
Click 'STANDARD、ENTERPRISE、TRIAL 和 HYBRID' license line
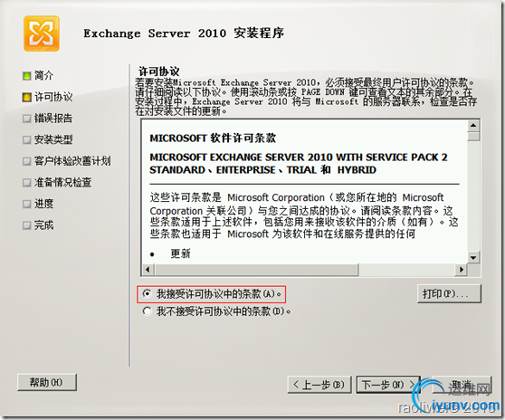click(x=262, y=170)
